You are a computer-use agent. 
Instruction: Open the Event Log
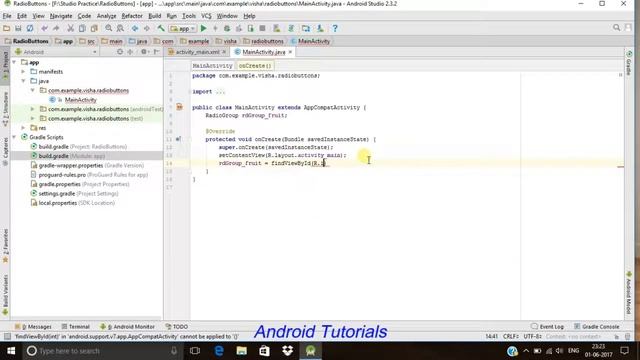(x=547, y=327)
